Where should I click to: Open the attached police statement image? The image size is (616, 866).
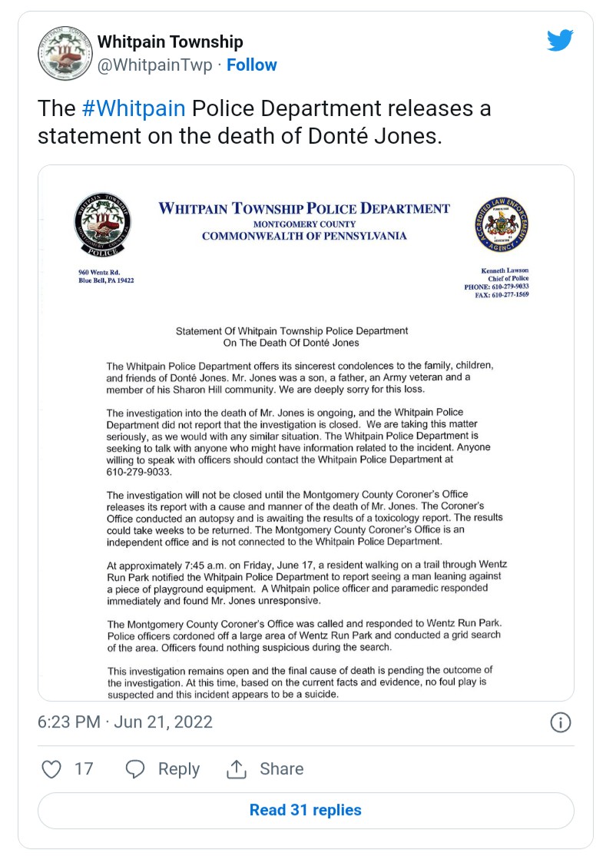[306, 433]
